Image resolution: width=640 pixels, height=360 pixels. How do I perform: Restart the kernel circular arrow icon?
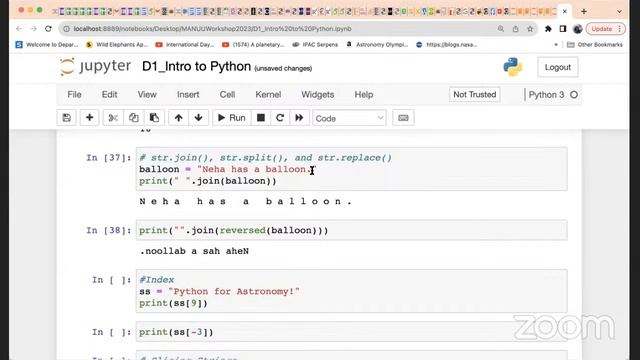pyautogui.click(x=280, y=118)
